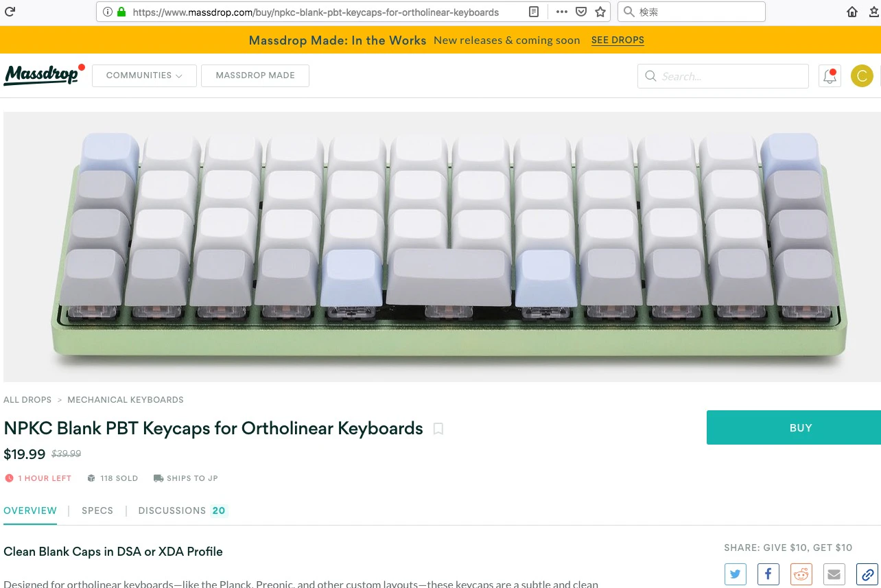The image size is (881, 588).
Task: Follow the SEE DROPS link
Action: click(x=617, y=40)
